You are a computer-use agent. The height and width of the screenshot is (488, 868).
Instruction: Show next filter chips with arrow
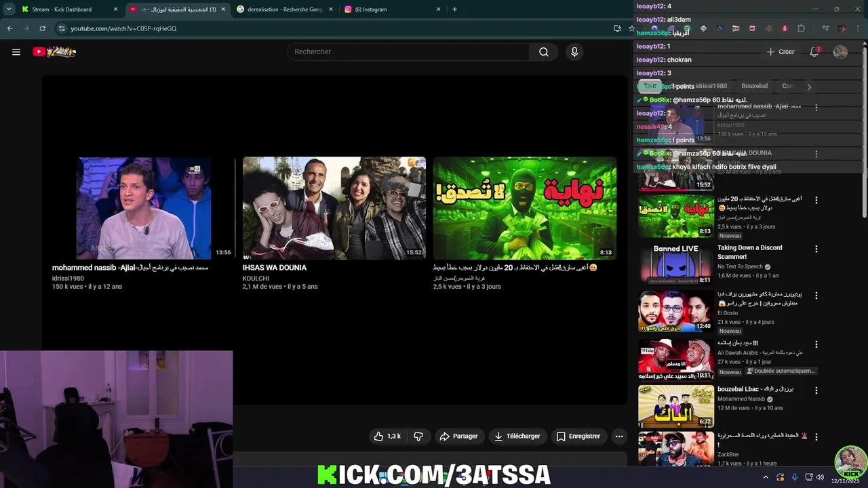pos(809,87)
